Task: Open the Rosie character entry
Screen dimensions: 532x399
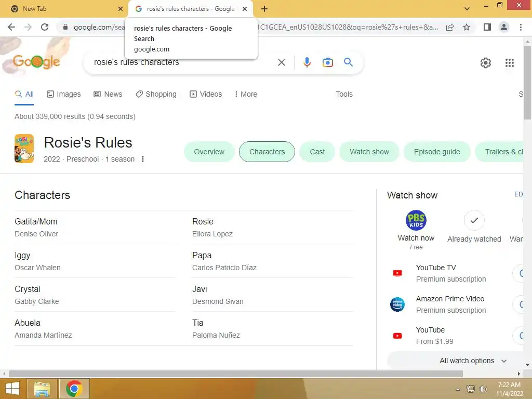Action: pyautogui.click(x=272, y=228)
